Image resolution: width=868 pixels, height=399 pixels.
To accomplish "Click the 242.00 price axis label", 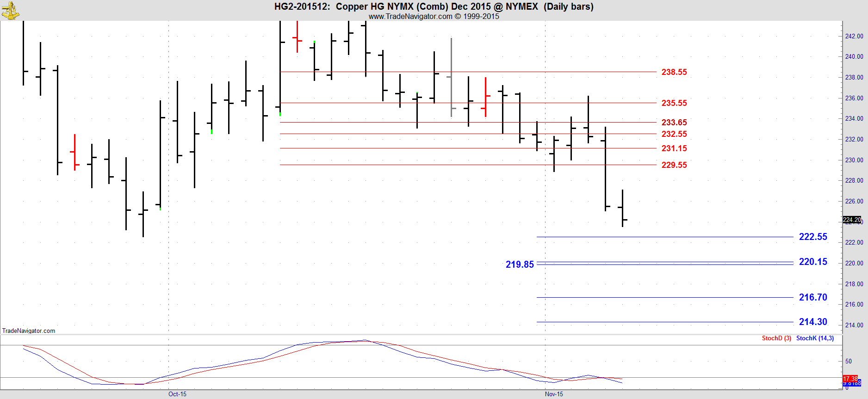I will pyautogui.click(x=854, y=36).
